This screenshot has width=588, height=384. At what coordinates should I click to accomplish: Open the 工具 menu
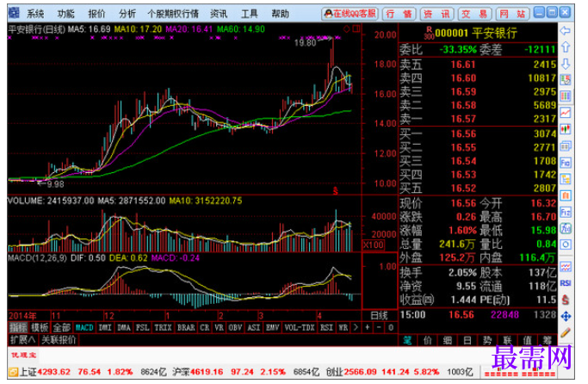coord(250,14)
